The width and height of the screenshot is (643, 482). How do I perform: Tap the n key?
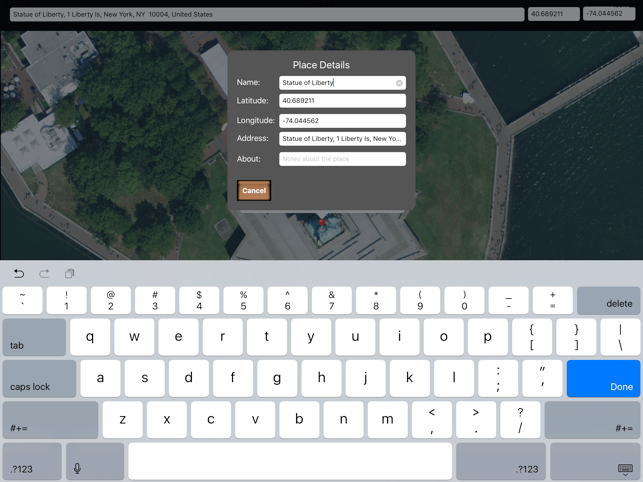(344, 420)
